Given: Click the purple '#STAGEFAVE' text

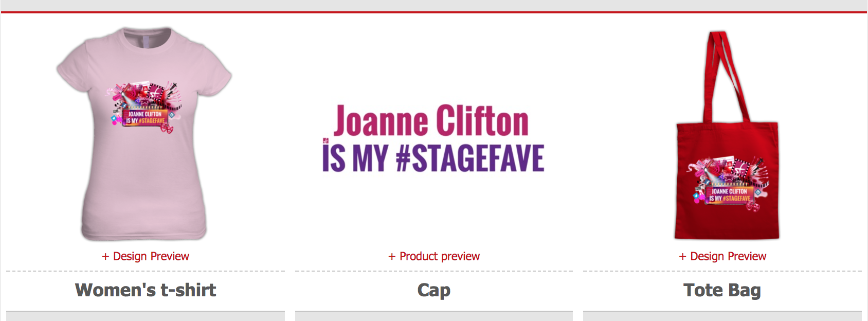Looking at the screenshot, I should (x=470, y=158).
